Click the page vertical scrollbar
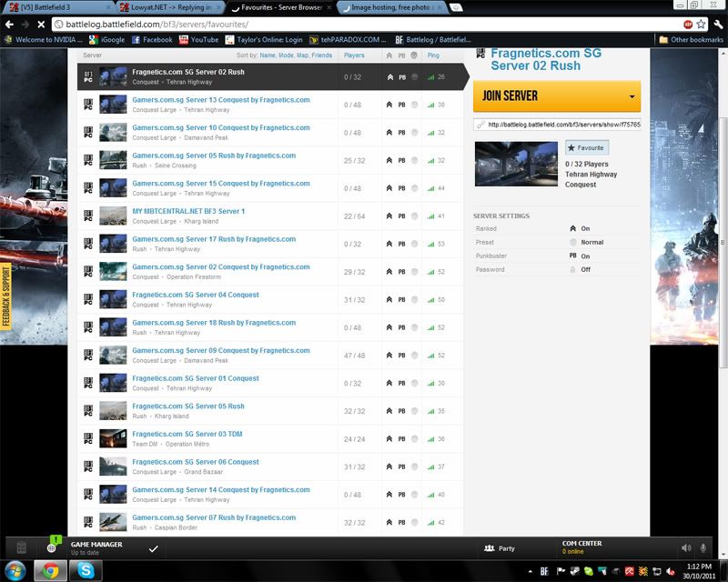728x582 pixels. 723,241
